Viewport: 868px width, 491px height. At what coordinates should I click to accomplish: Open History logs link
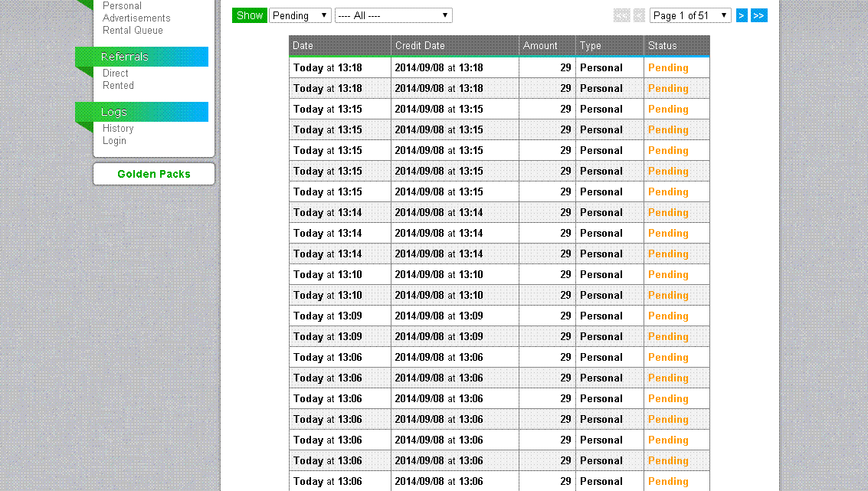click(118, 129)
